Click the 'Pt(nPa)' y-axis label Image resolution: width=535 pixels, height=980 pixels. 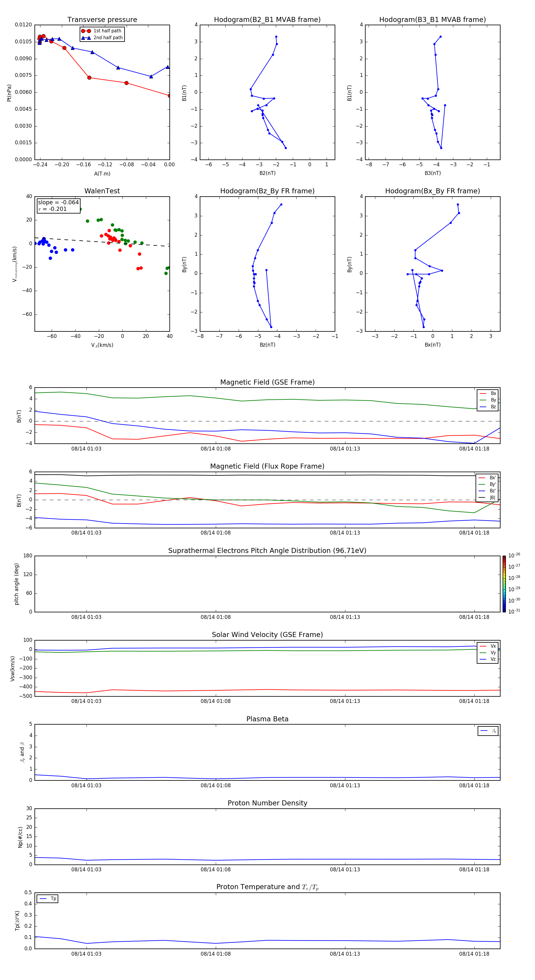pos(9,93)
